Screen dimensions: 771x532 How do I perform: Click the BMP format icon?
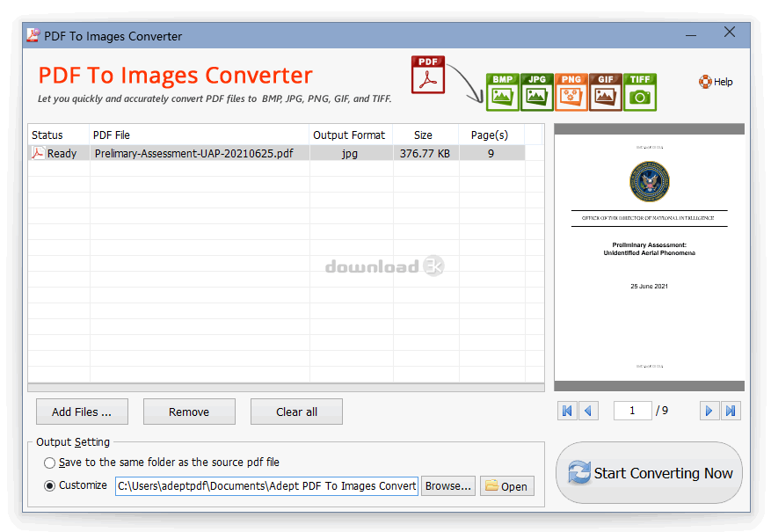(x=503, y=91)
